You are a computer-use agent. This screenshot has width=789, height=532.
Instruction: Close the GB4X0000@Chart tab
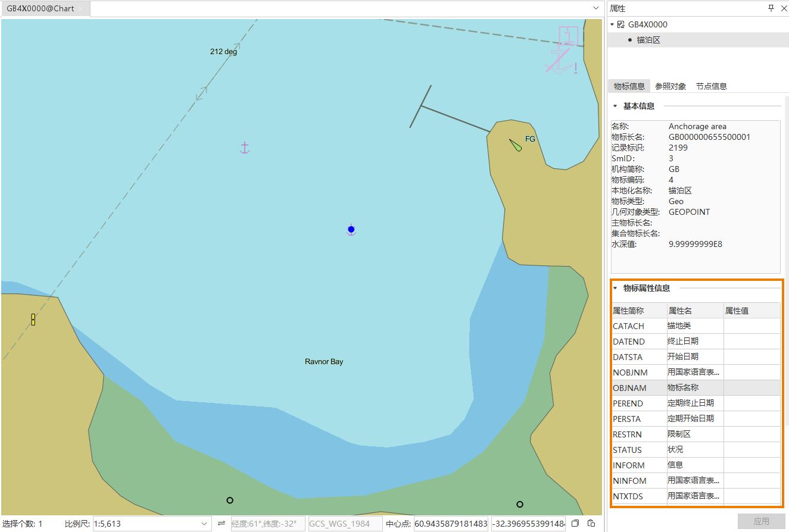pos(80,9)
